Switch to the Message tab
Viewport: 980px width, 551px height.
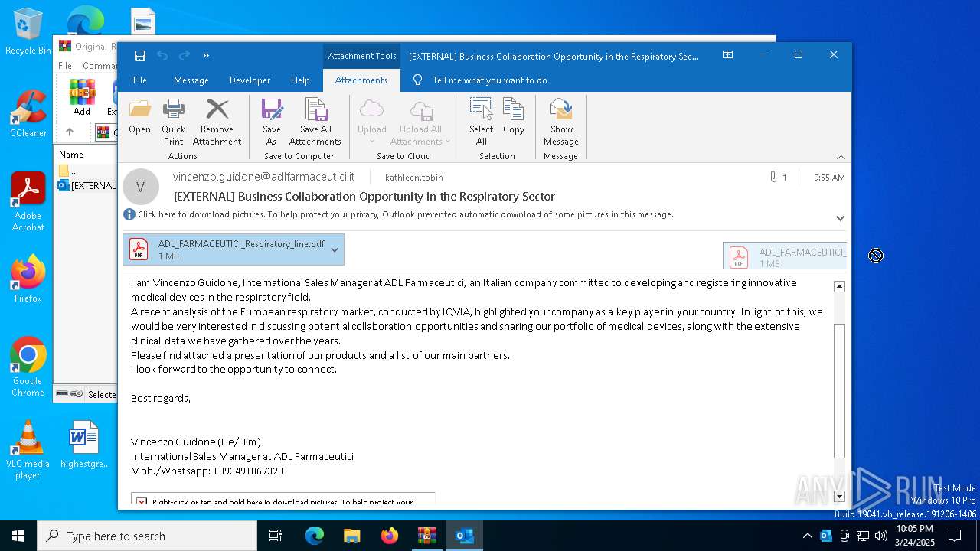191,80
